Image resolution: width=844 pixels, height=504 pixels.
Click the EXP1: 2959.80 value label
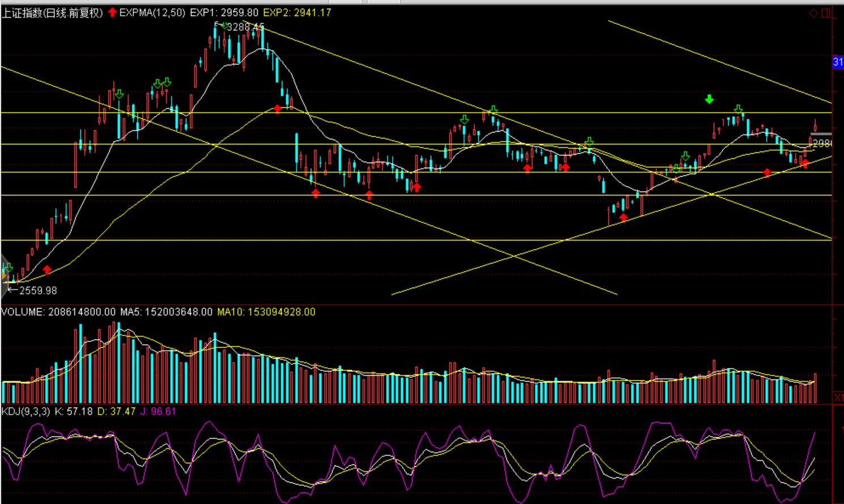(x=224, y=12)
